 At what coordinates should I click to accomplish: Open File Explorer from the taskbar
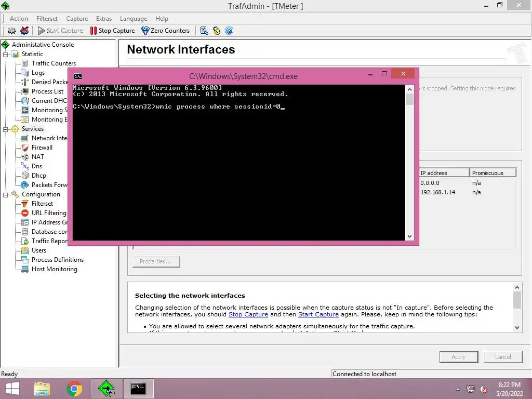coord(42,389)
